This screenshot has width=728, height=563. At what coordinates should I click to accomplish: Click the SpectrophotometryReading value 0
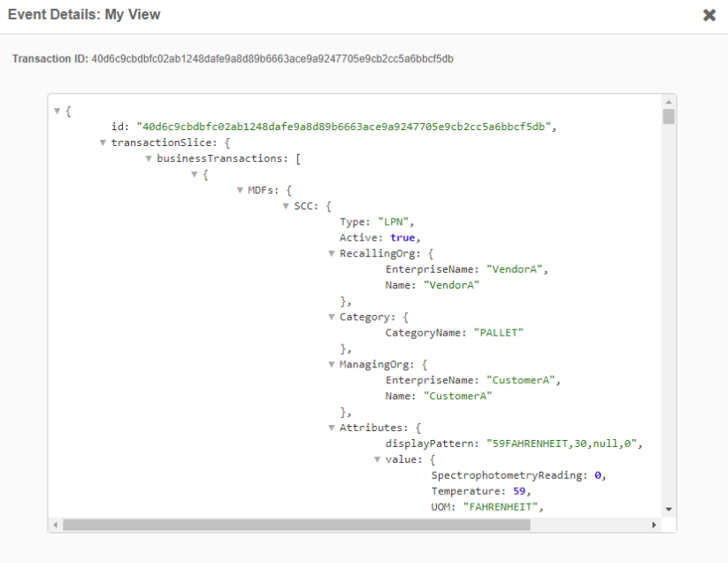tap(598, 475)
